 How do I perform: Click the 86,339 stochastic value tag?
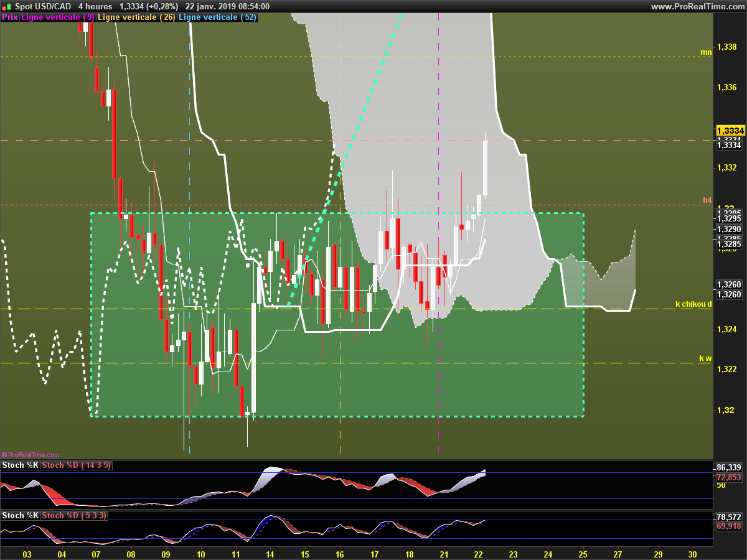[729, 467]
